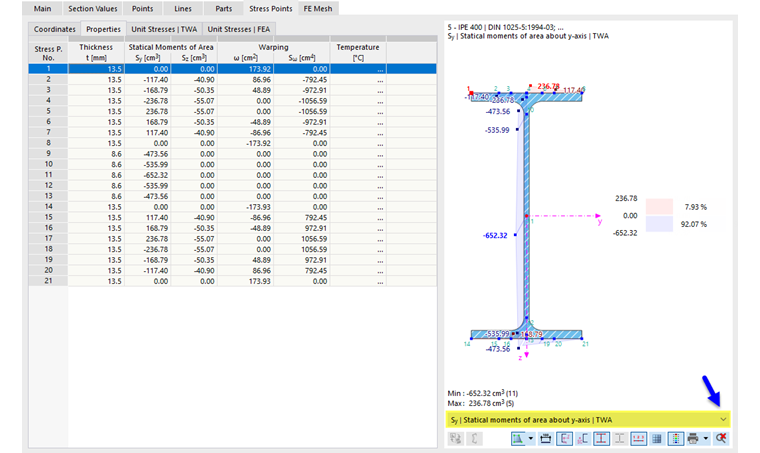The image size is (760, 453).
Task: Toggle the result values numbering icon
Action: [638, 438]
